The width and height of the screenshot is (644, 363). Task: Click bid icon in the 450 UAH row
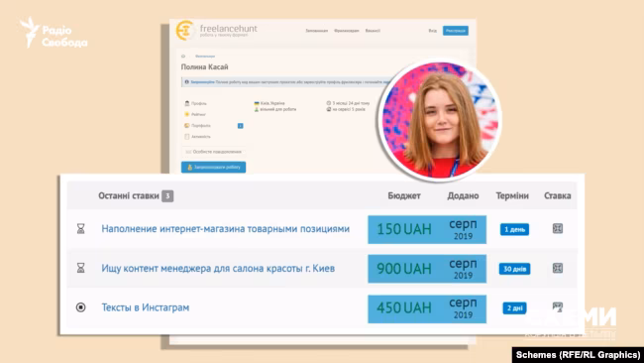tap(558, 306)
